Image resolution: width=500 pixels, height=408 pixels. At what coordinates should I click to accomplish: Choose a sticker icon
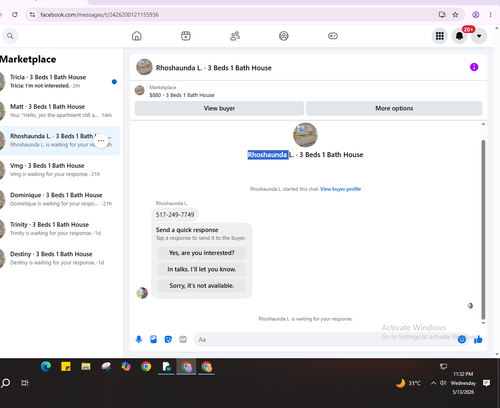[168, 339]
